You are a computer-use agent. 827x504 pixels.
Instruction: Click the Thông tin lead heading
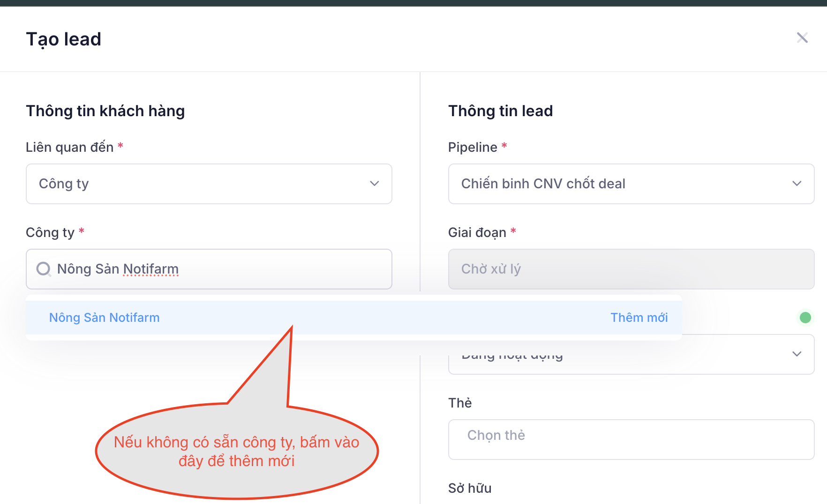[x=500, y=111]
